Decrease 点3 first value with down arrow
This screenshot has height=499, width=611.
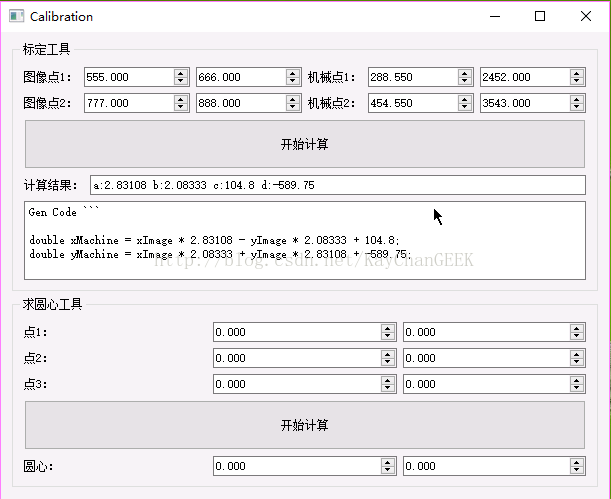pos(388,388)
